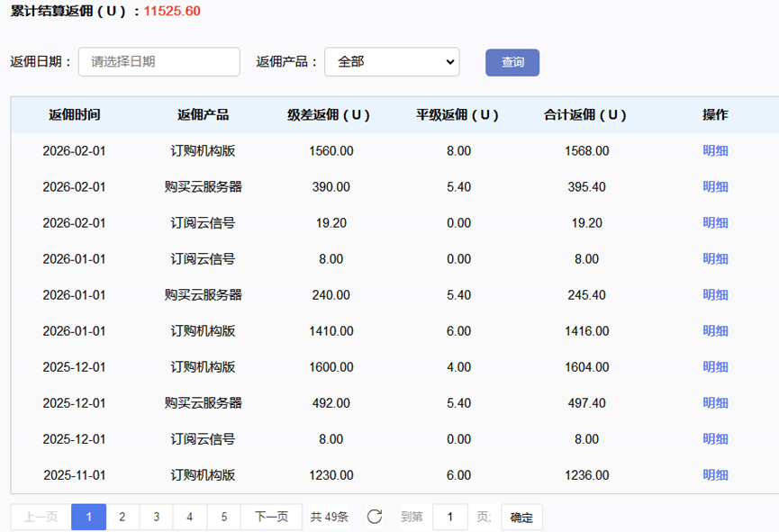Click current page 1 button

89,517
